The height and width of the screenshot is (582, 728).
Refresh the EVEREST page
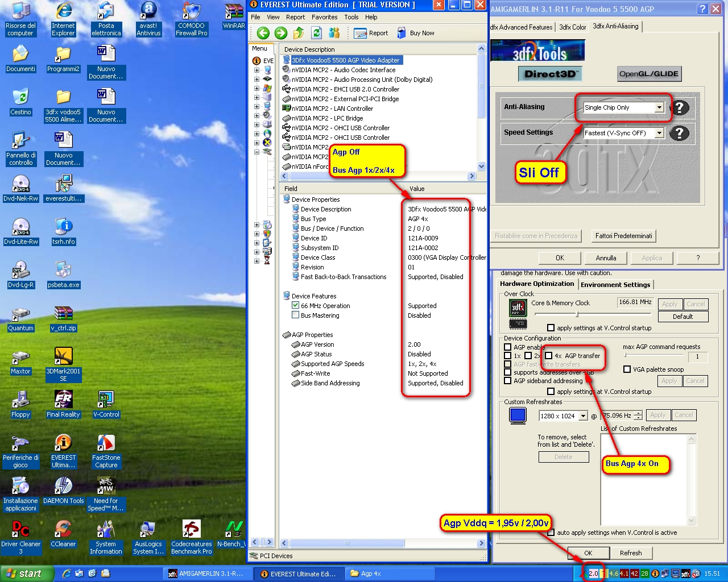(317, 33)
